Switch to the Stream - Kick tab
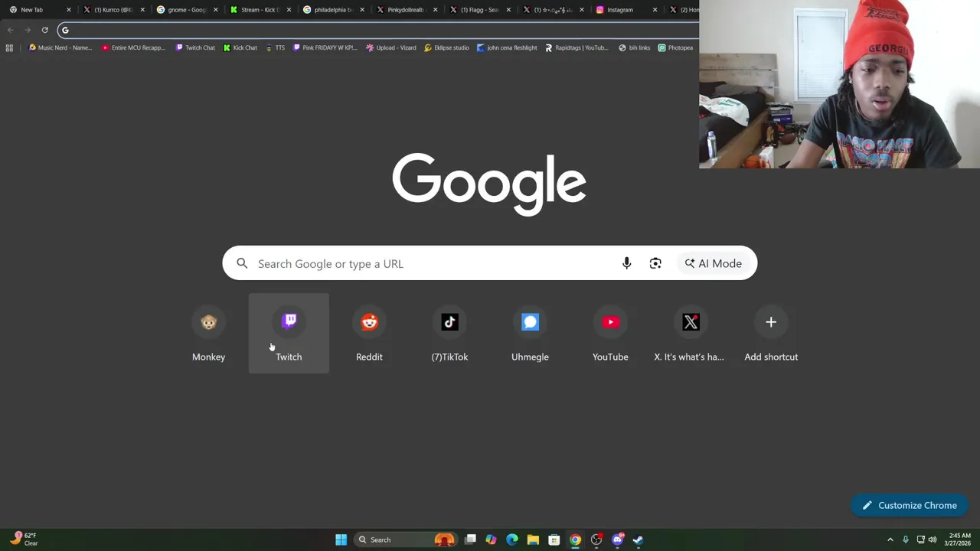This screenshot has height=551, width=980. coord(259,10)
